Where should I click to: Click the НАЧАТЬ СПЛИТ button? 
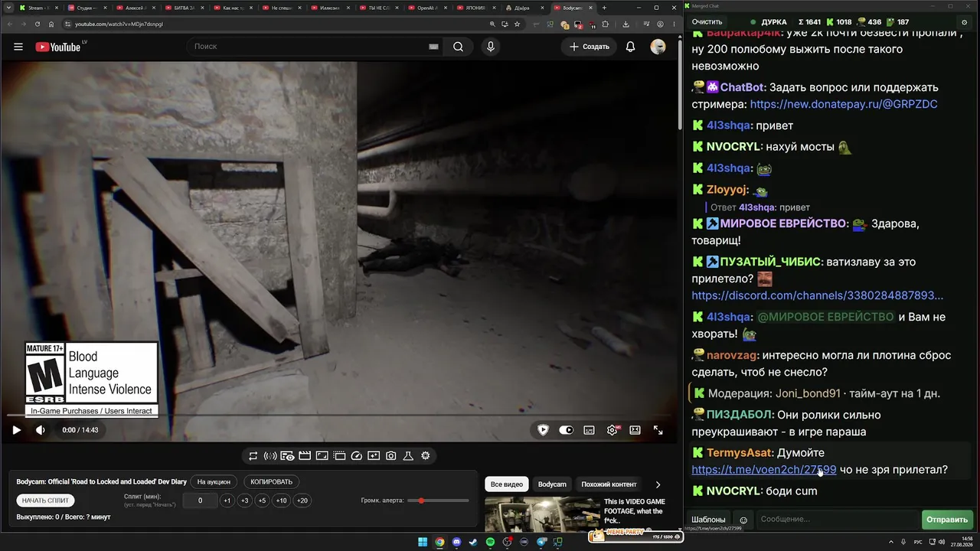coord(45,500)
